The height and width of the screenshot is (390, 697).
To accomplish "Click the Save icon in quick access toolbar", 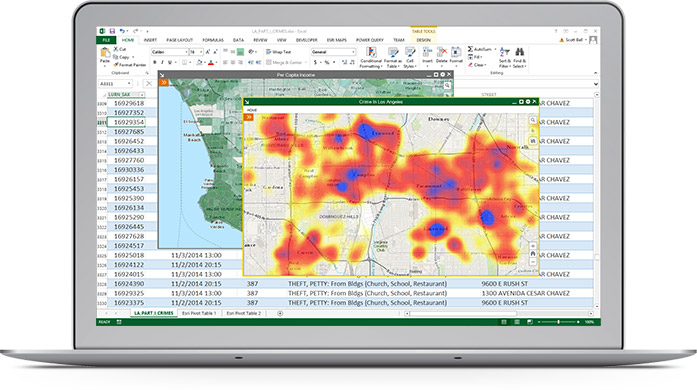I will click(x=112, y=31).
